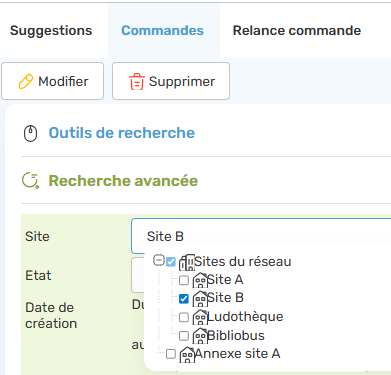Open the Recherche avancée section

point(123,181)
